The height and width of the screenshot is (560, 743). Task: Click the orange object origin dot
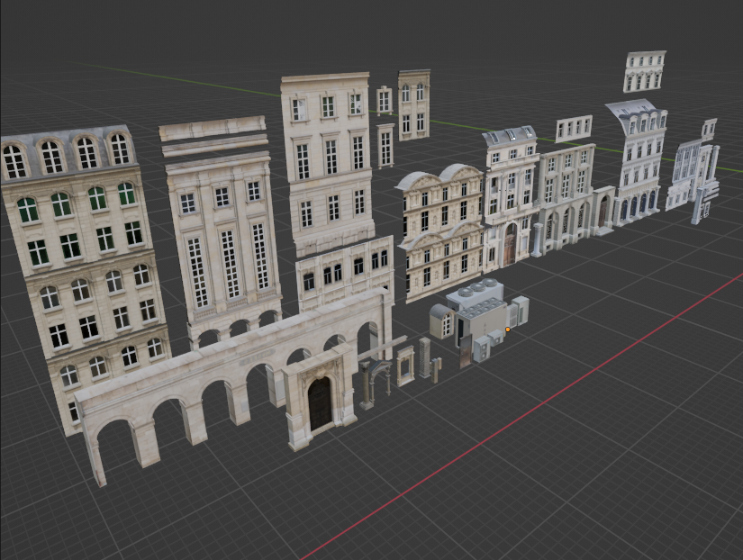[508, 330]
